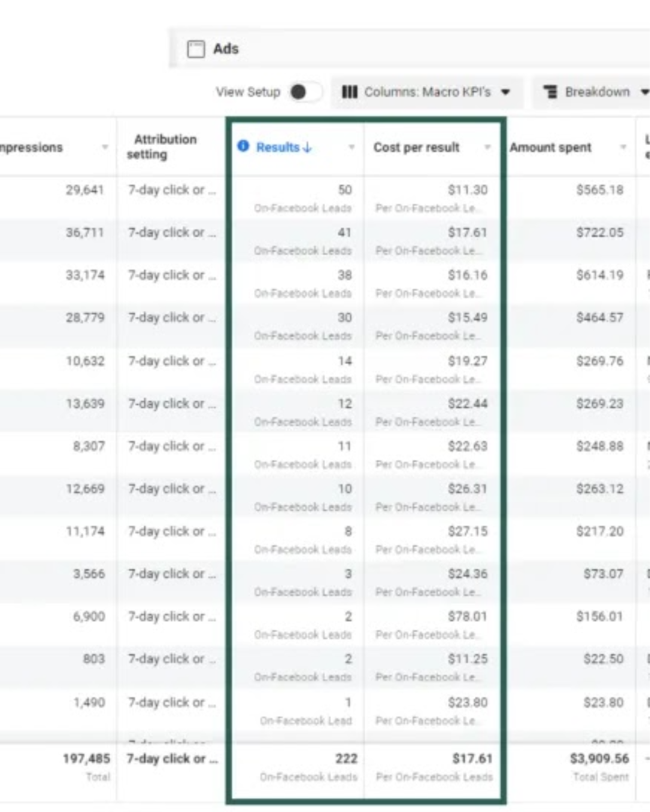Click the columns icon on the Columns button
This screenshot has width=650, height=812.
pos(350,92)
